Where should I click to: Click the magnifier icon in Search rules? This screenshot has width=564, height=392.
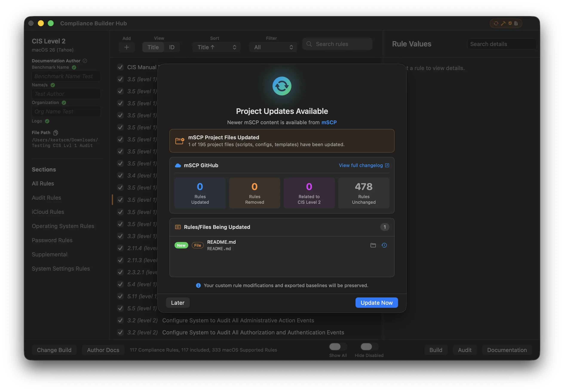(309, 44)
